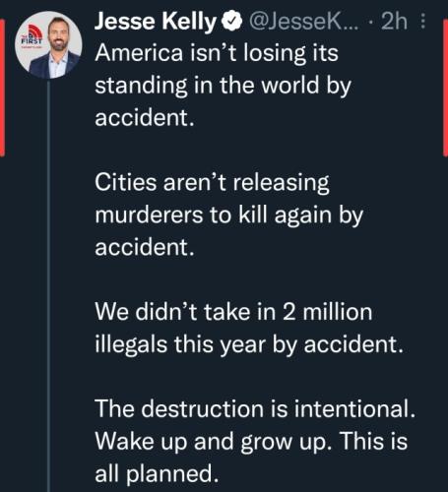Click the dot separator before the timestamp

[x=371, y=23]
